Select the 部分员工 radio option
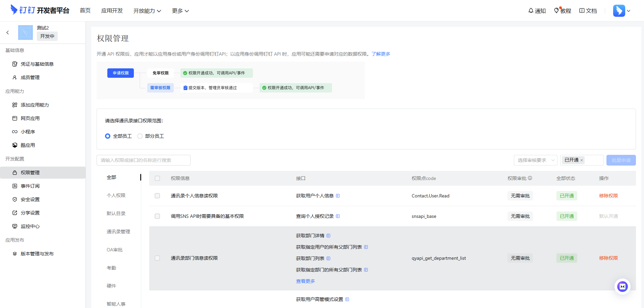Image resolution: width=644 pixels, height=308 pixels. 140,136
